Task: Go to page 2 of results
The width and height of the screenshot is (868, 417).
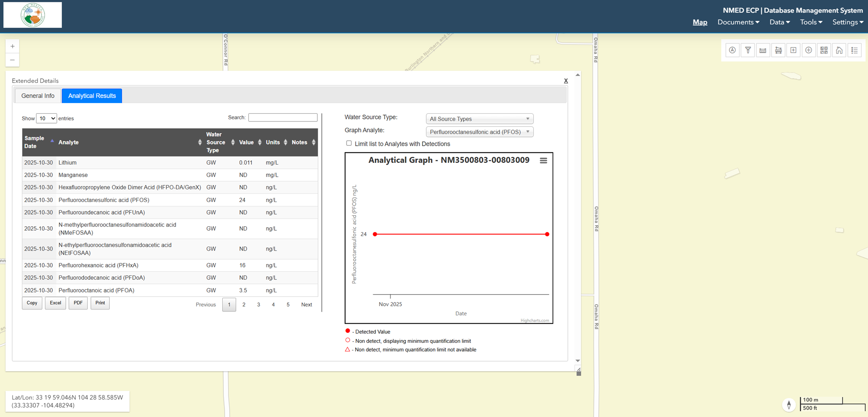Action: (x=244, y=305)
